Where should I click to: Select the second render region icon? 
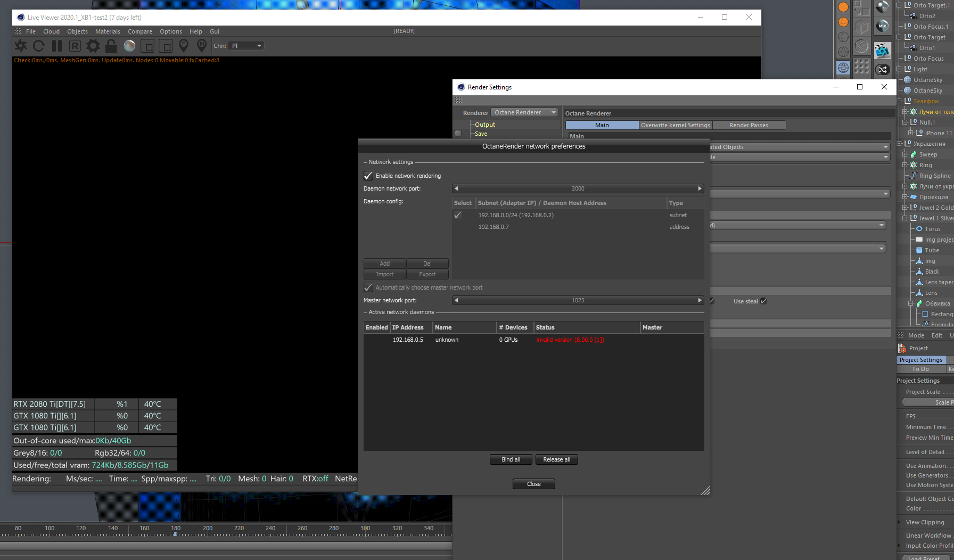166,46
